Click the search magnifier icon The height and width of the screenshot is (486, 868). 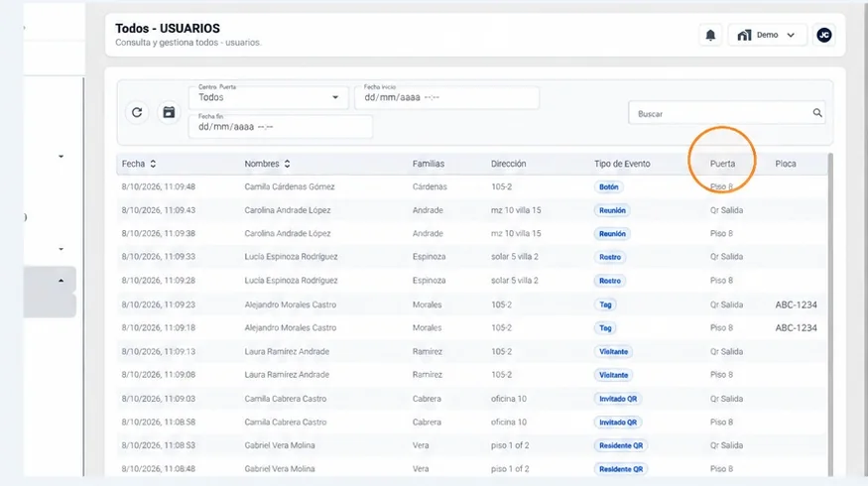tap(817, 113)
